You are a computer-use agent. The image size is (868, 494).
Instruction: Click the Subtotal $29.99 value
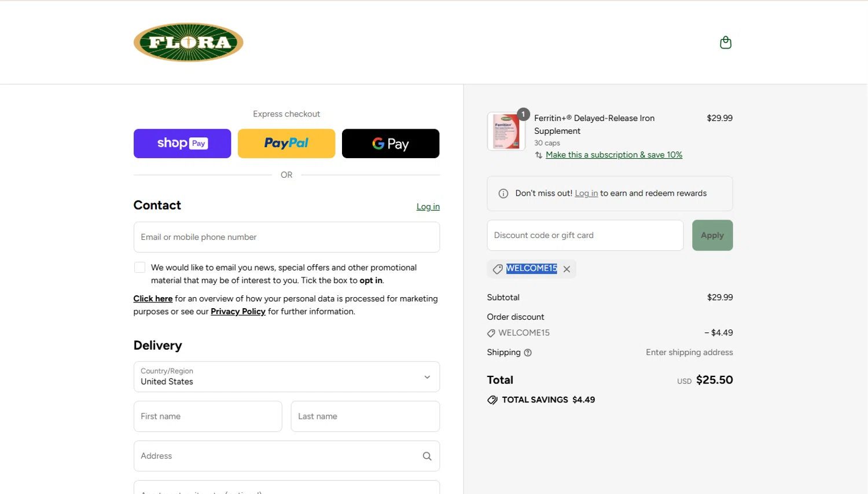coord(720,297)
